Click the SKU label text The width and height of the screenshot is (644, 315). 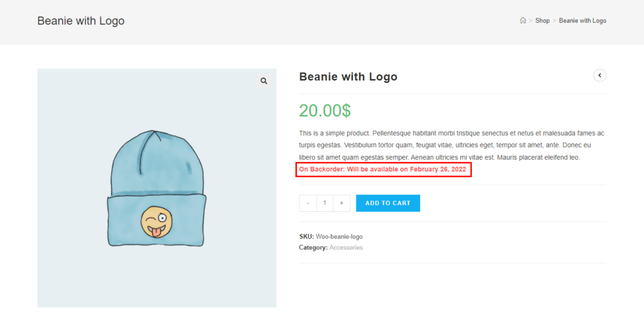click(306, 236)
